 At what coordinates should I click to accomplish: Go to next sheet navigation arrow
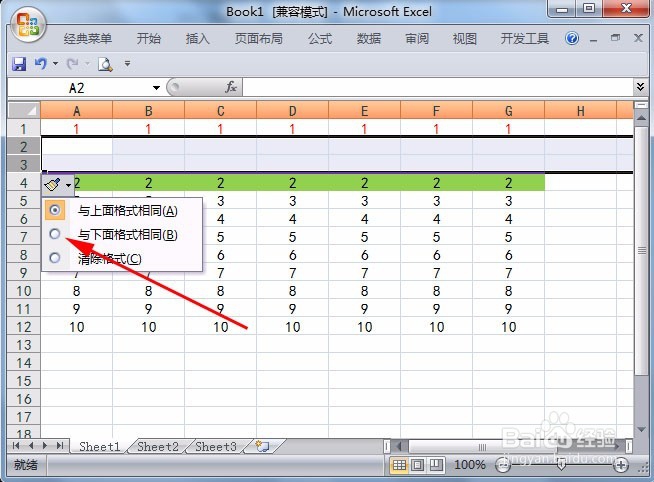click(x=45, y=446)
